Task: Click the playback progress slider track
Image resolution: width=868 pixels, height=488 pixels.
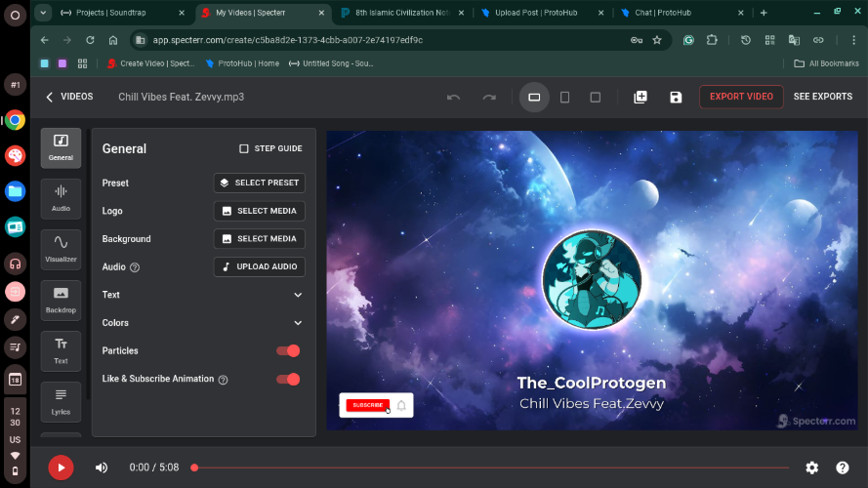Action: click(488, 468)
